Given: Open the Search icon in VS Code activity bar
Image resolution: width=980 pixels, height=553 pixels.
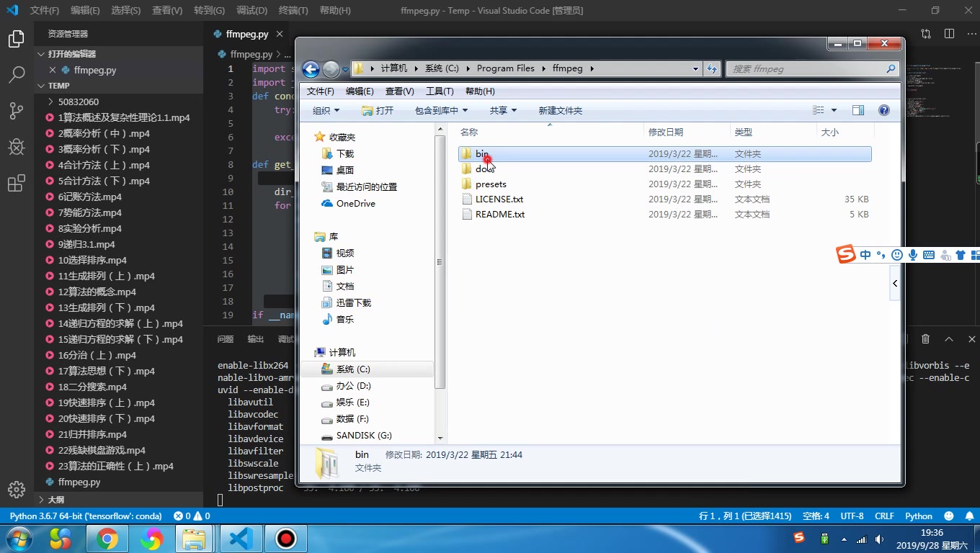Looking at the screenshot, I should point(16,74).
